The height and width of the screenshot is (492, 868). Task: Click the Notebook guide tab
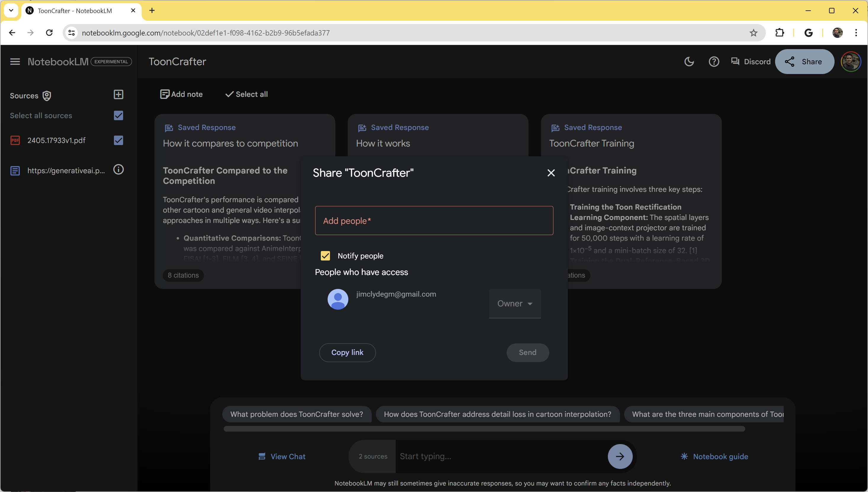(714, 456)
